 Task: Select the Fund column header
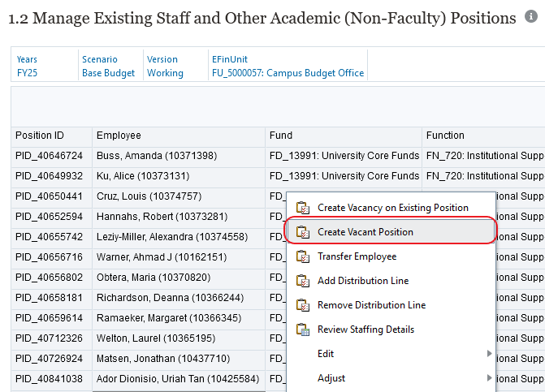[x=281, y=136]
